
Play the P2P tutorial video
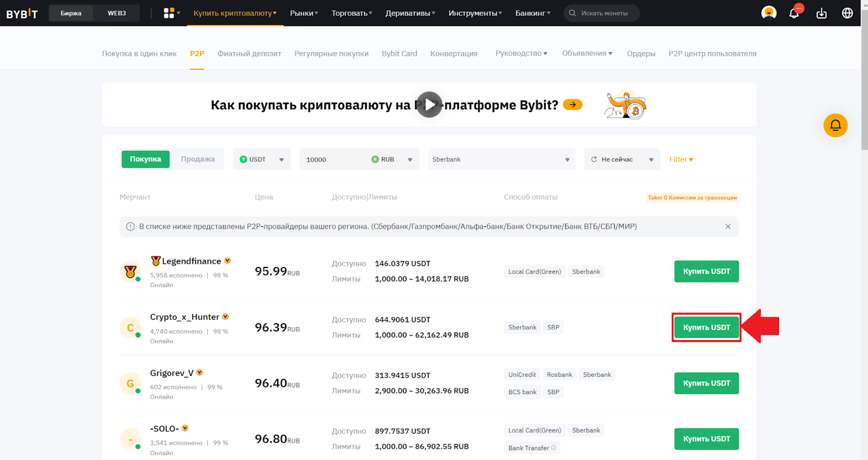(429, 105)
